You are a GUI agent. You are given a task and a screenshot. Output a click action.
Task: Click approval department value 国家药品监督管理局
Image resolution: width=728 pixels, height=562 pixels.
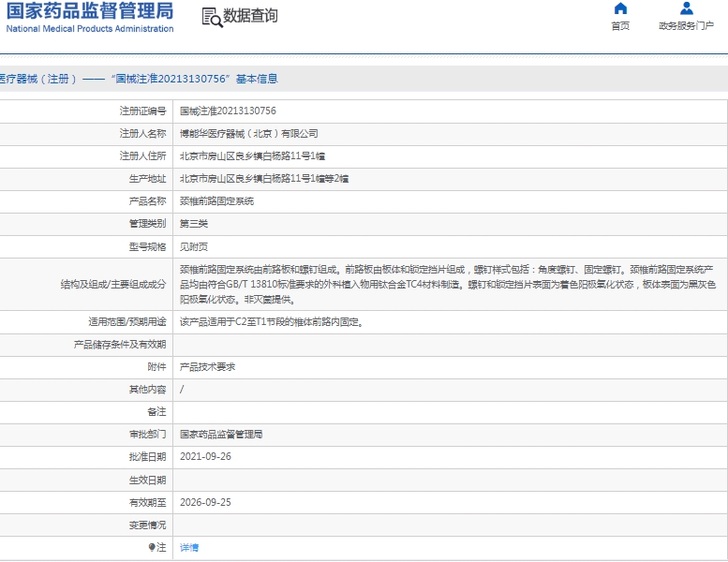point(221,435)
